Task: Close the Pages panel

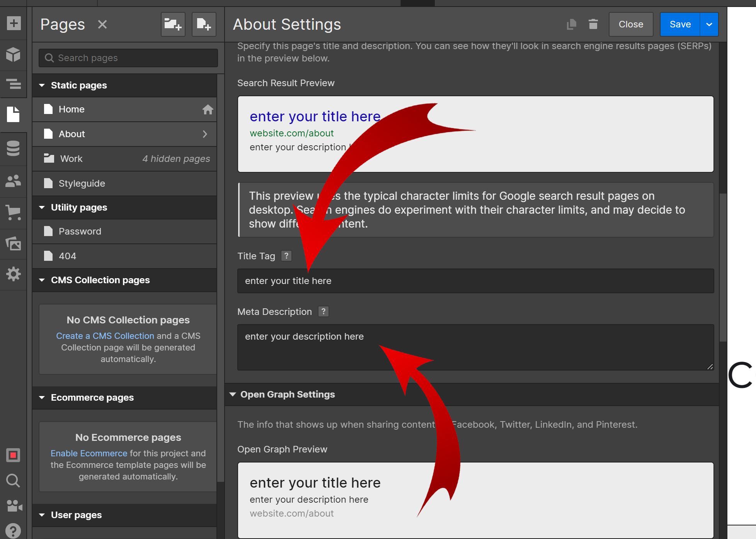Action: point(102,24)
